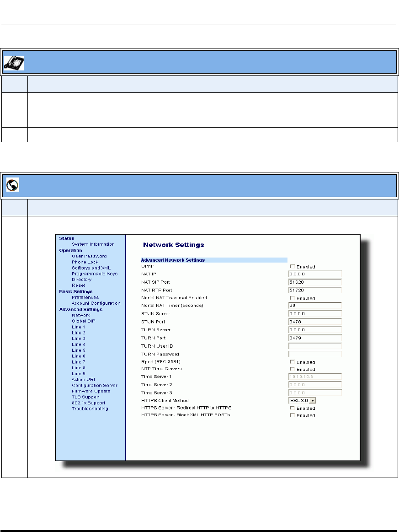This screenshot has width=399, height=532.
Task: Enable the UPnP checkbox
Action: pyautogui.click(x=292, y=267)
